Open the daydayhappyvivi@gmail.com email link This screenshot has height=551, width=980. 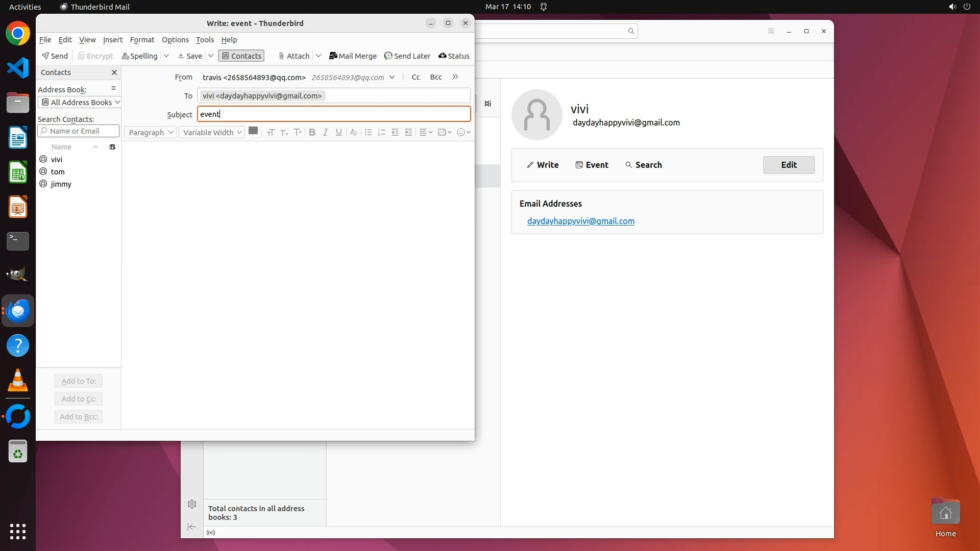(x=580, y=221)
